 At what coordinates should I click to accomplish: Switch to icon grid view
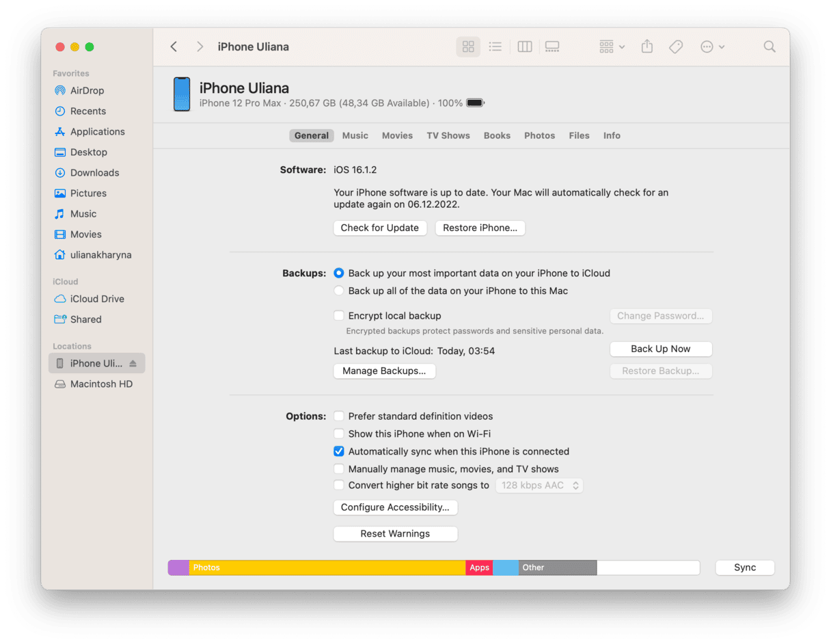coord(468,46)
